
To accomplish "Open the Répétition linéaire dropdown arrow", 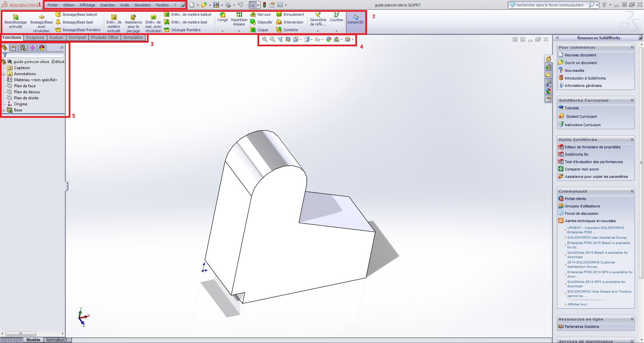I will click(239, 31).
